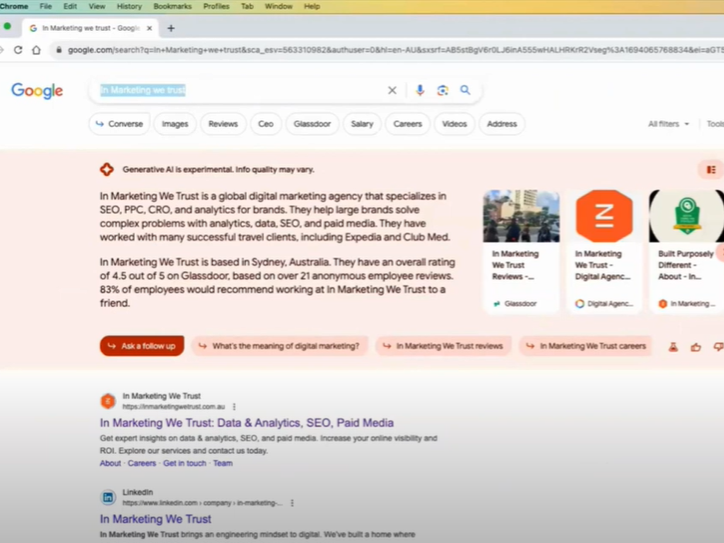Open the Digital Agency source card

click(x=604, y=252)
